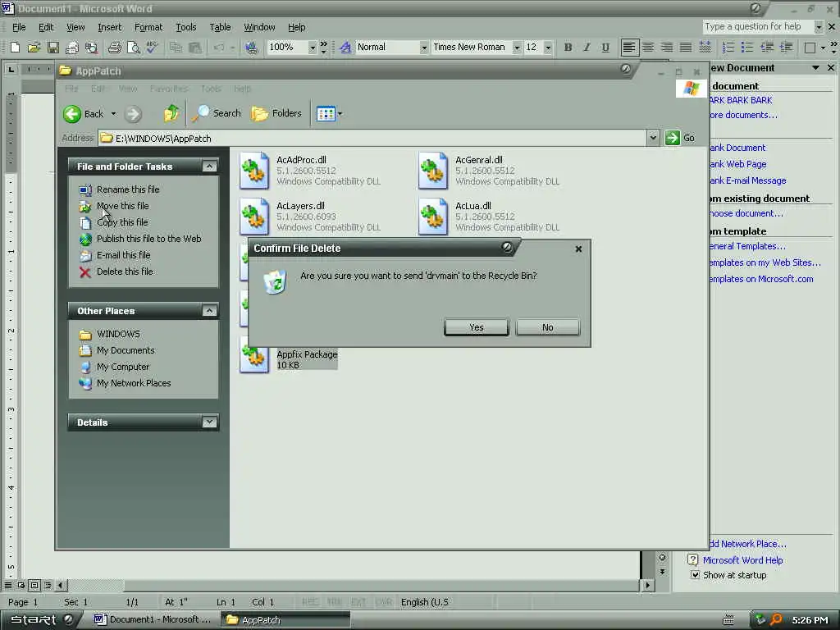Screen dimensions: 840x630
Task: Click the Word horizontal scrollbar left arrow
Action: pyautogui.click(x=60, y=585)
